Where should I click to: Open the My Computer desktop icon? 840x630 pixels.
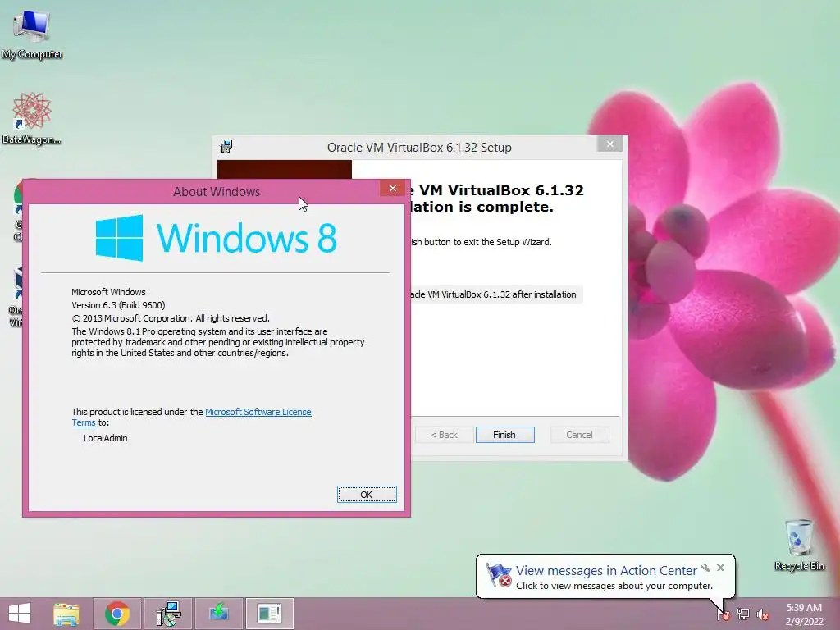tap(32, 33)
